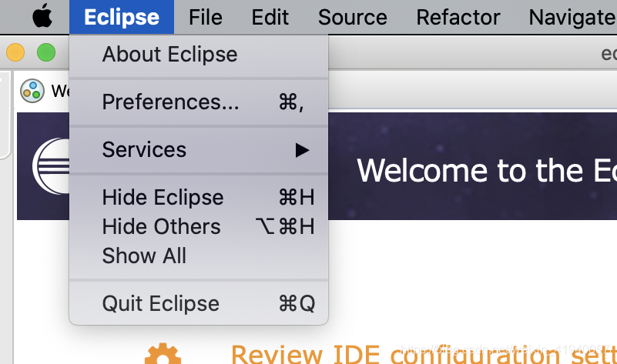Close the open Eclipse application menu

point(122,17)
